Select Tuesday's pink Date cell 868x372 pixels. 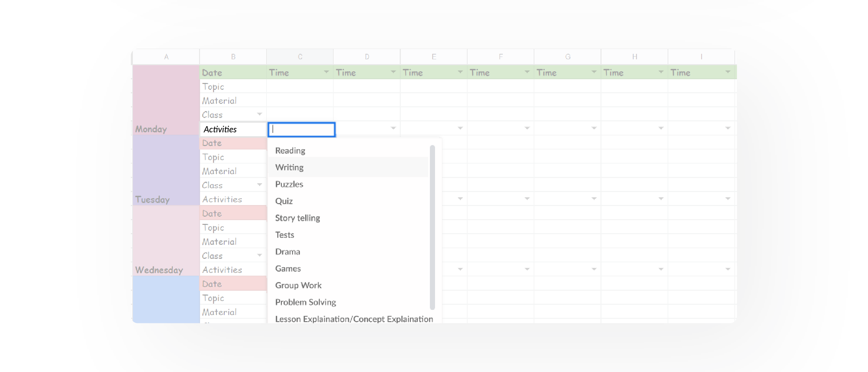pos(233,143)
